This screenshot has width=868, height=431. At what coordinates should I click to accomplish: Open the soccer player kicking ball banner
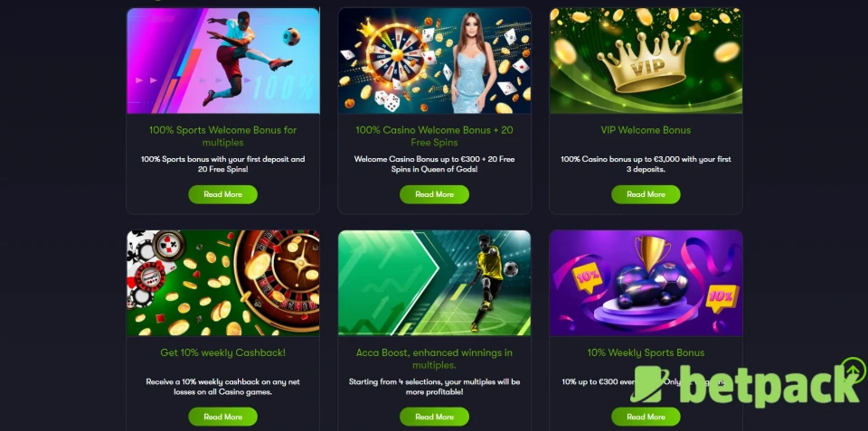[x=223, y=61]
